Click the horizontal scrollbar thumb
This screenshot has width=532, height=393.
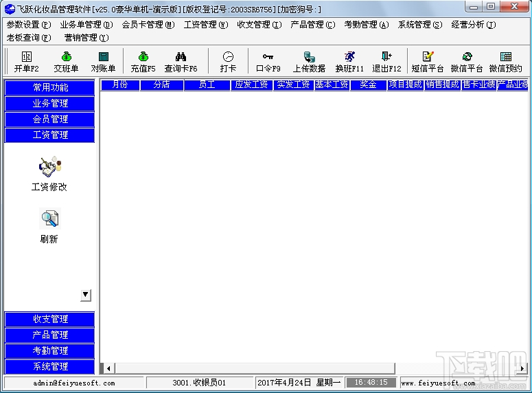coord(255,368)
